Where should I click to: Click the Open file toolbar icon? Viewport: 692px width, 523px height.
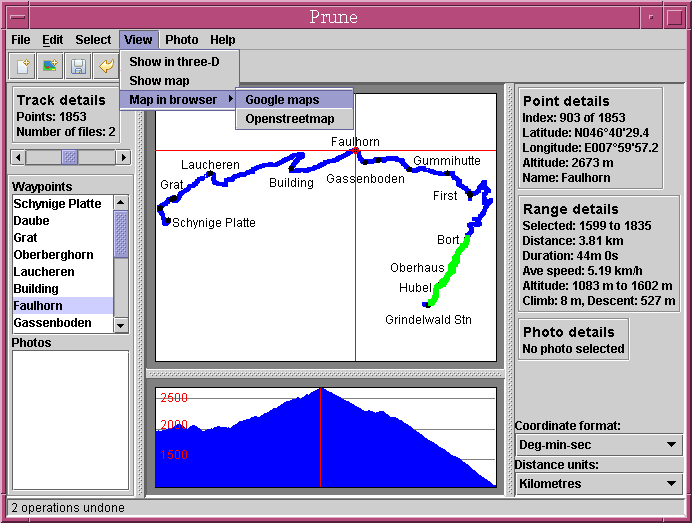(x=22, y=67)
